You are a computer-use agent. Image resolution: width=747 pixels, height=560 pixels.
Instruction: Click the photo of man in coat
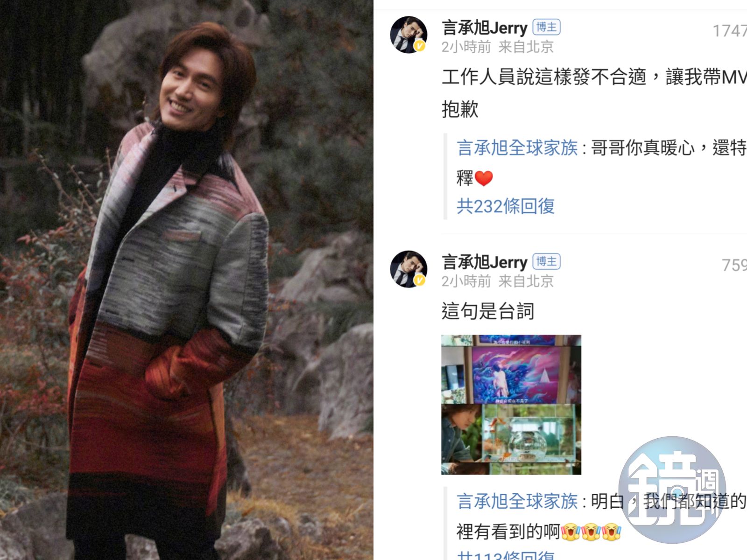187,280
